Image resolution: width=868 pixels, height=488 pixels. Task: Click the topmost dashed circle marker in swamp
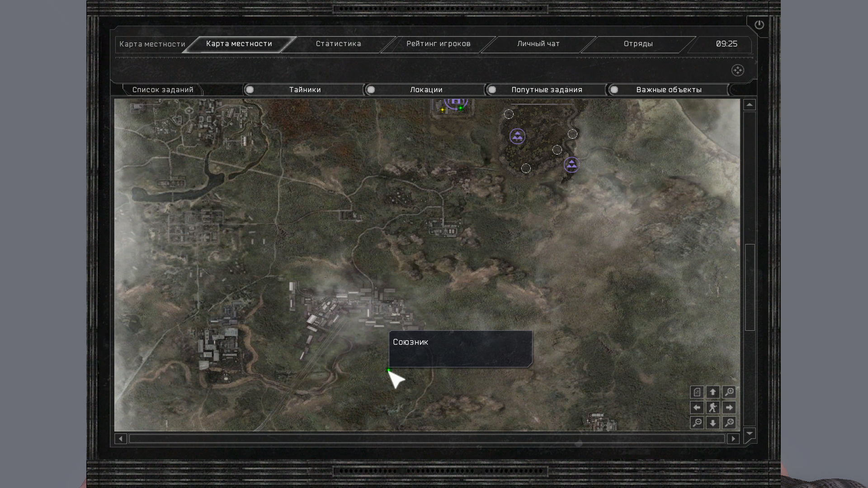coord(509,114)
